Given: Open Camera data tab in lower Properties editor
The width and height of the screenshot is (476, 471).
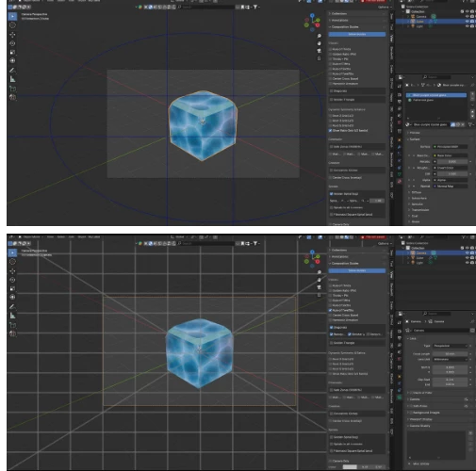Looking at the screenshot, I should (400, 398).
